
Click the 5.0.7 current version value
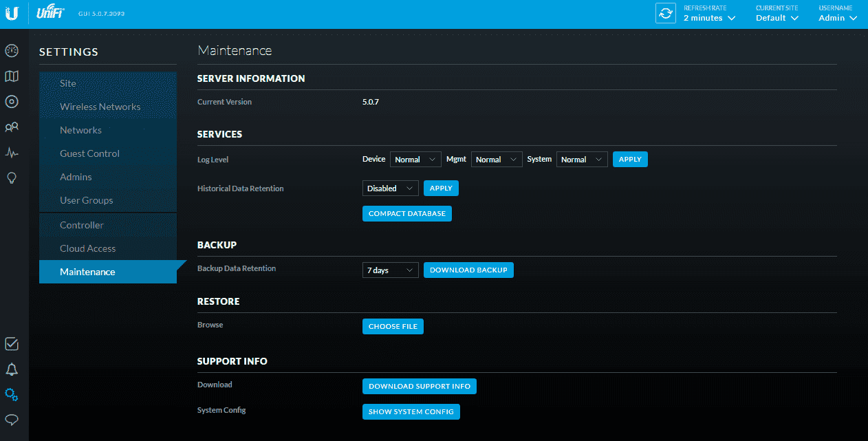[371, 102]
